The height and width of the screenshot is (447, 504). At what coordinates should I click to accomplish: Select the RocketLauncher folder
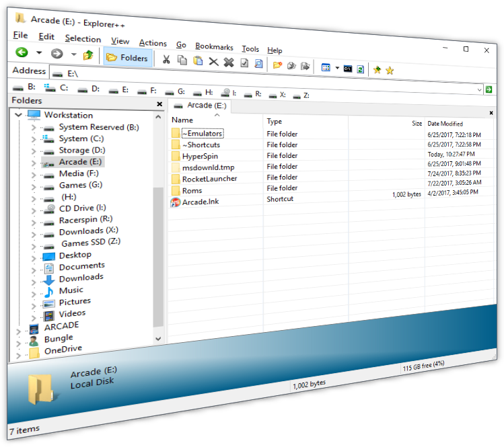[209, 179]
